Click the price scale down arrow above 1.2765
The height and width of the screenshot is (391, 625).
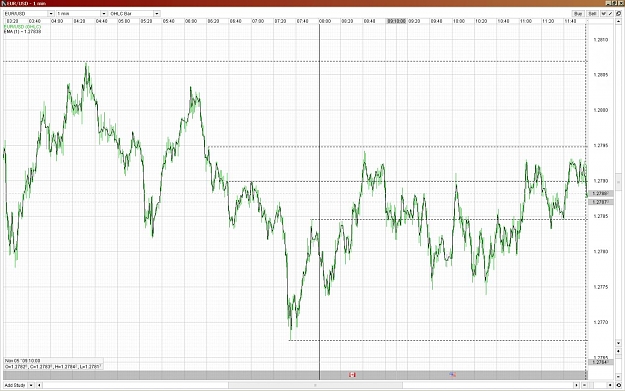point(619,343)
